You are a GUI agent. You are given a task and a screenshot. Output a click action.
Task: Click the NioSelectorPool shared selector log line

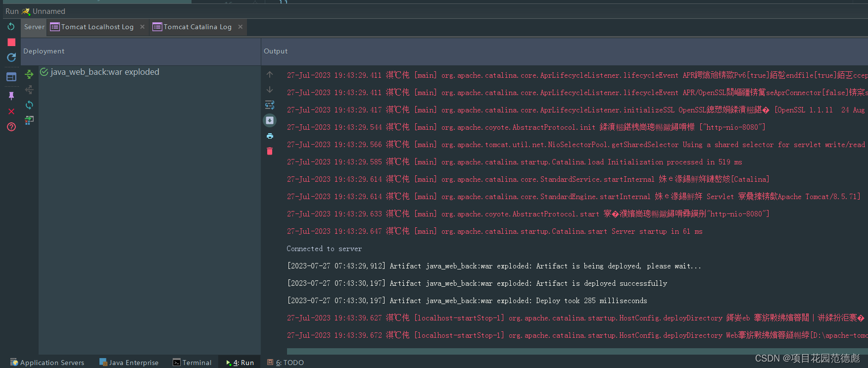pyautogui.click(x=576, y=145)
